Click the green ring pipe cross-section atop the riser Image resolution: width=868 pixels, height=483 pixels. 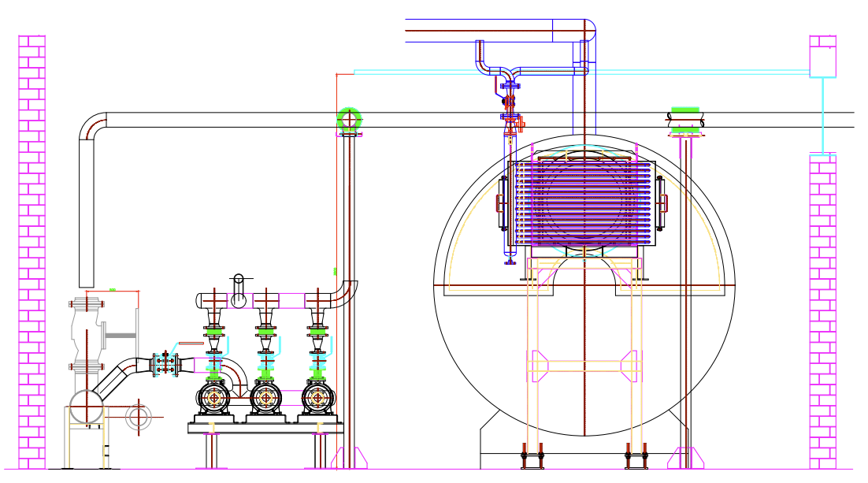(349, 119)
